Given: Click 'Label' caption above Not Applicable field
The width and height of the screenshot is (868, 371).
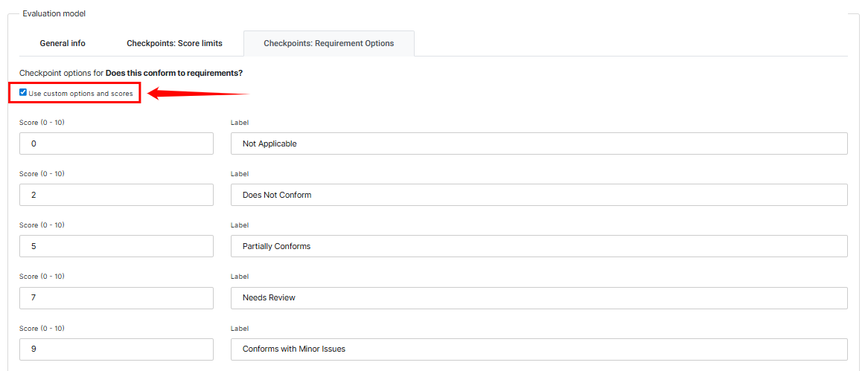Looking at the screenshot, I should pos(240,122).
